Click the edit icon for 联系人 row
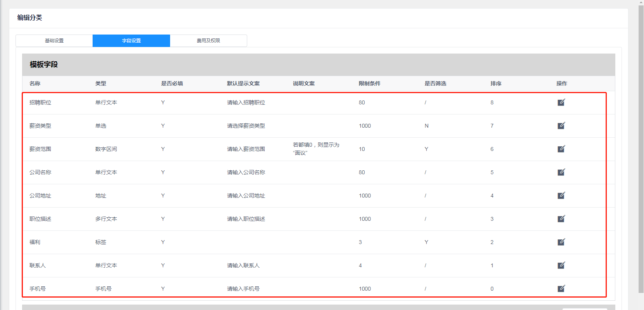This screenshot has height=310, width=644. coord(561,265)
